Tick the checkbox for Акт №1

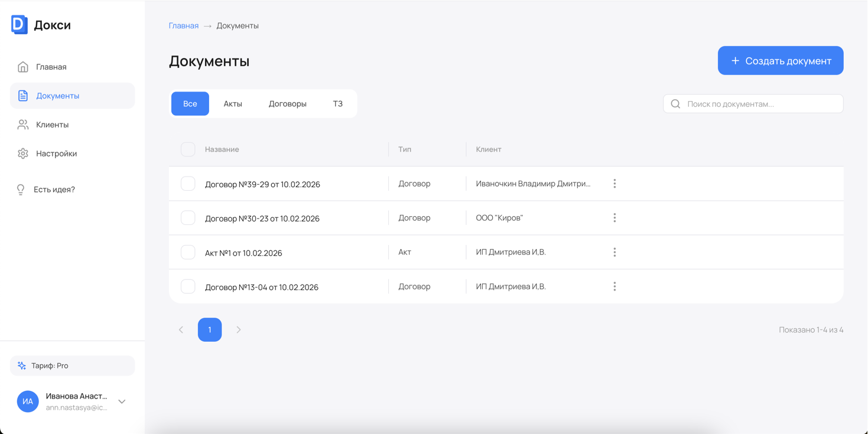[x=188, y=252]
